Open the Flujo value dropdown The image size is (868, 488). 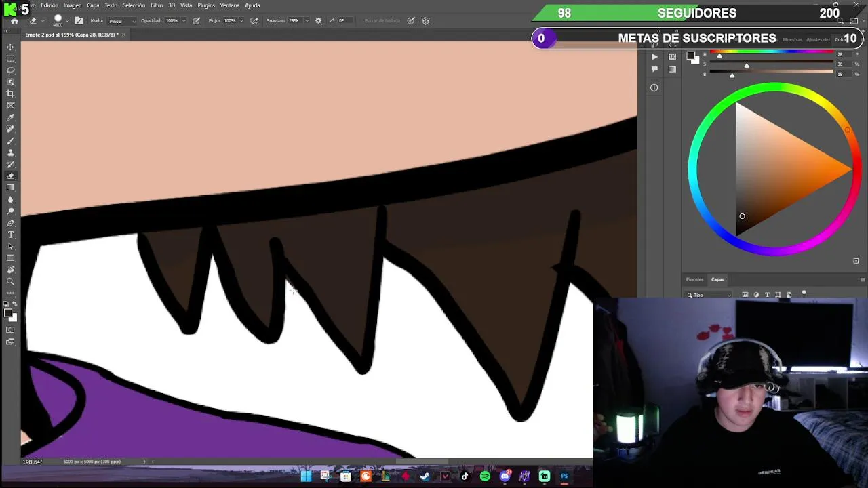tap(241, 20)
